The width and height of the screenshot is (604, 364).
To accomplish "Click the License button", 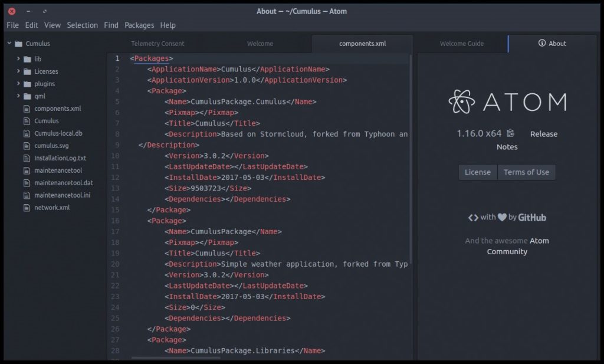I will coord(478,172).
